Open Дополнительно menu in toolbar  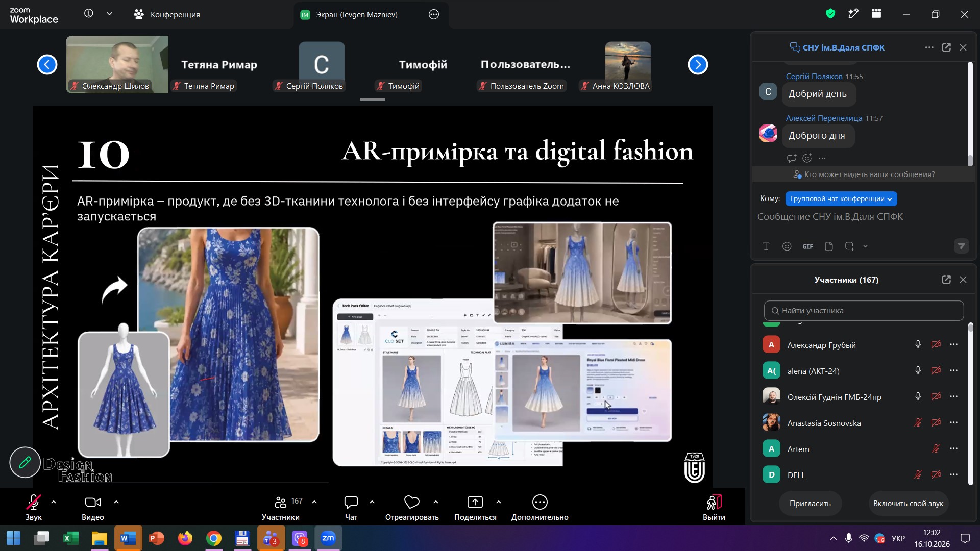(540, 508)
